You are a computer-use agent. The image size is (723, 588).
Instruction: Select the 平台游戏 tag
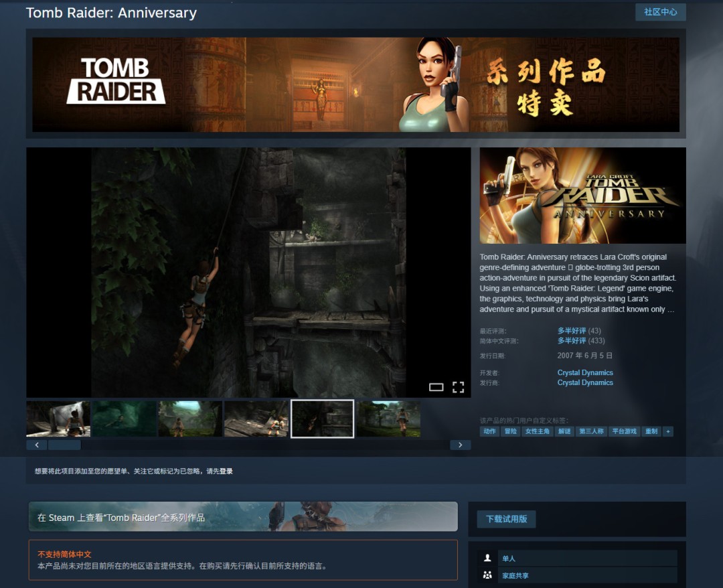pos(624,431)
